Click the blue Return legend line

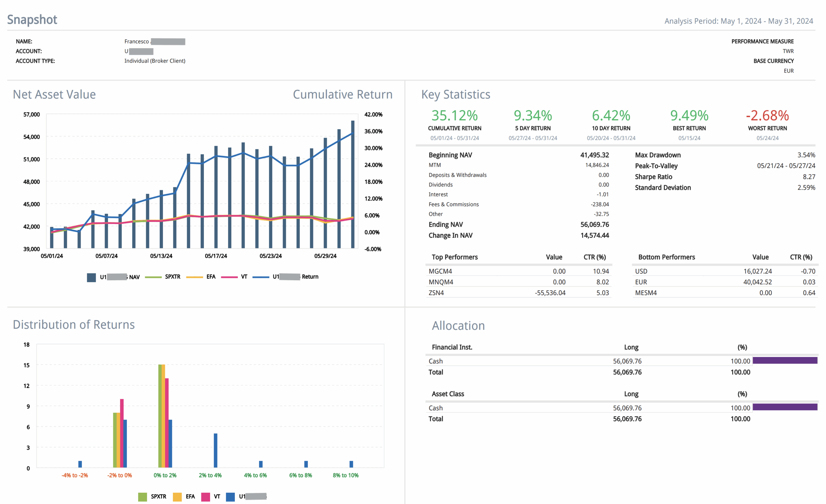(260, 277)
